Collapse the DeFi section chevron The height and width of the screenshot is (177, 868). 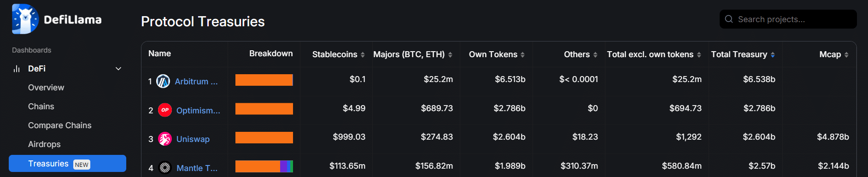(x=118, y=69)
